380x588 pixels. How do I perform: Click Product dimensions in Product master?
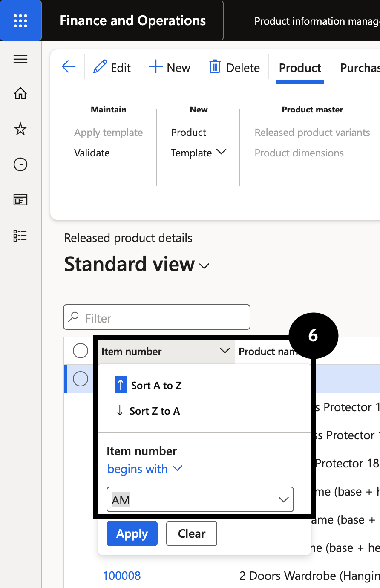coord(299,153)
